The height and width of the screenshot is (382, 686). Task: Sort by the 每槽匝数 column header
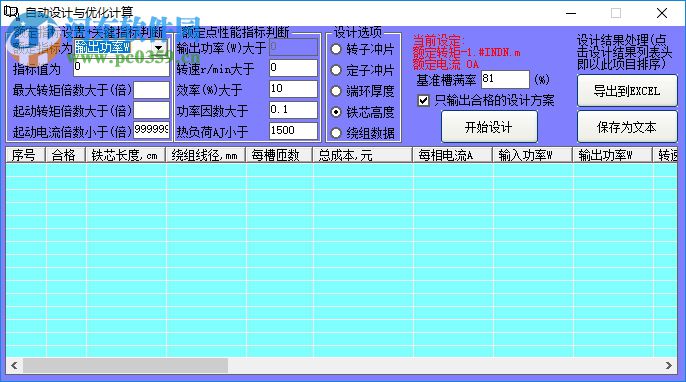(279, 155)
